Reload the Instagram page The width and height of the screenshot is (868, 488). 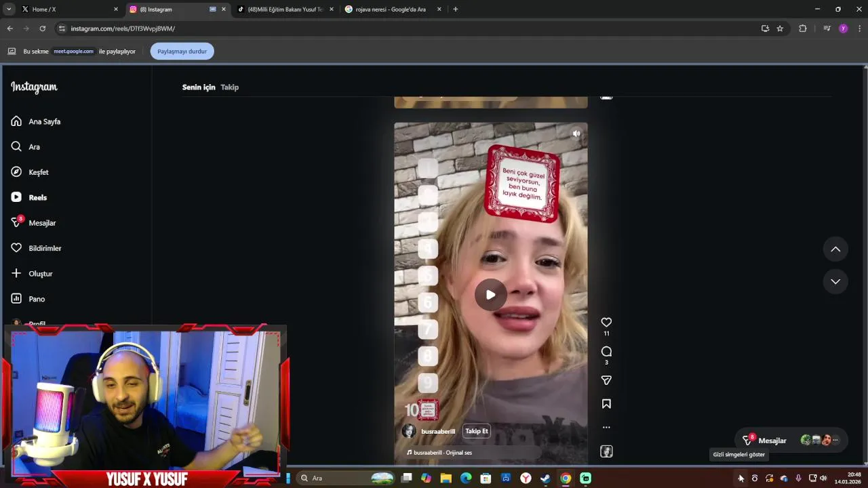[x=42, y=28]
